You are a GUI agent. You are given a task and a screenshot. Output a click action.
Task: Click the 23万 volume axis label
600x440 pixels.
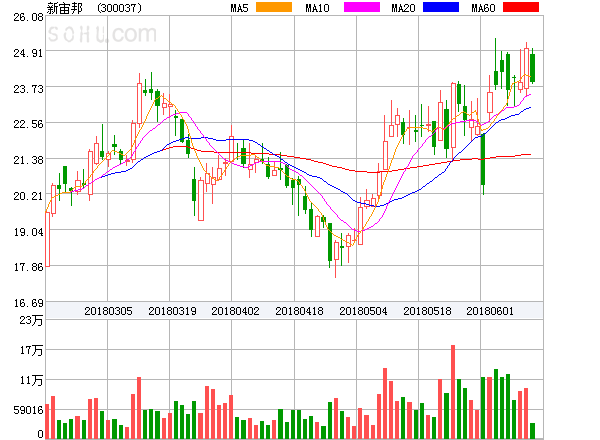click(31, 320)
